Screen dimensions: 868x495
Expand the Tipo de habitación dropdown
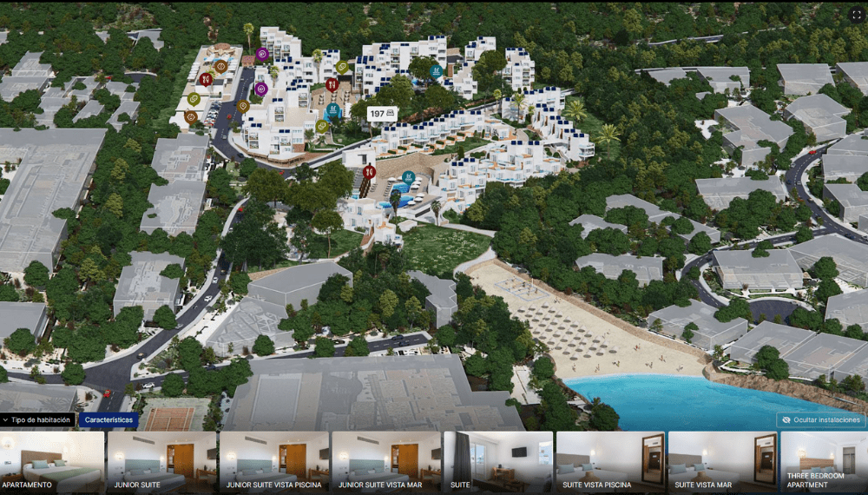[x=37, y=420]
